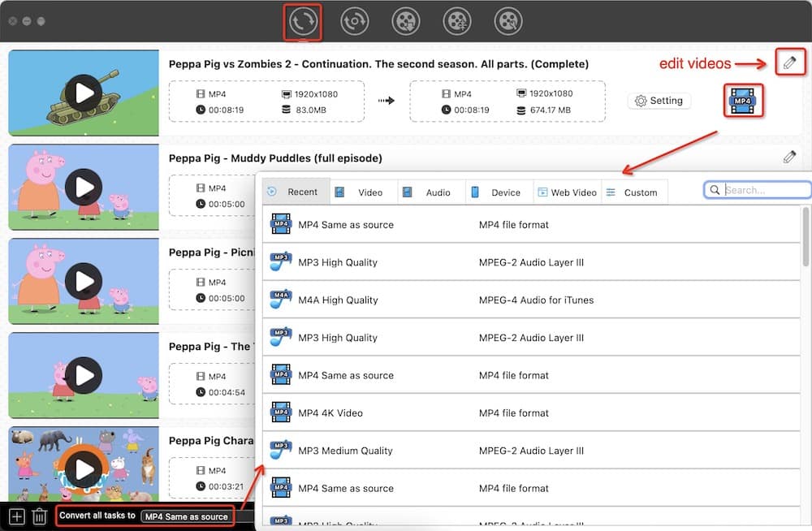
Task: Click the format search input field
Action: click(763, 190)
